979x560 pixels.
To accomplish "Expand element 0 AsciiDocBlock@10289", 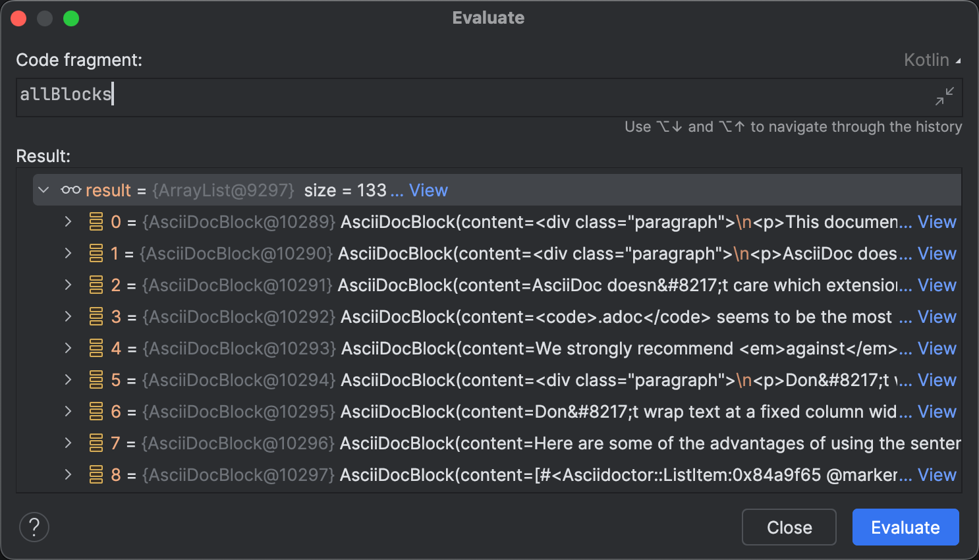I will pyautogui.click(x=68, y=222).
